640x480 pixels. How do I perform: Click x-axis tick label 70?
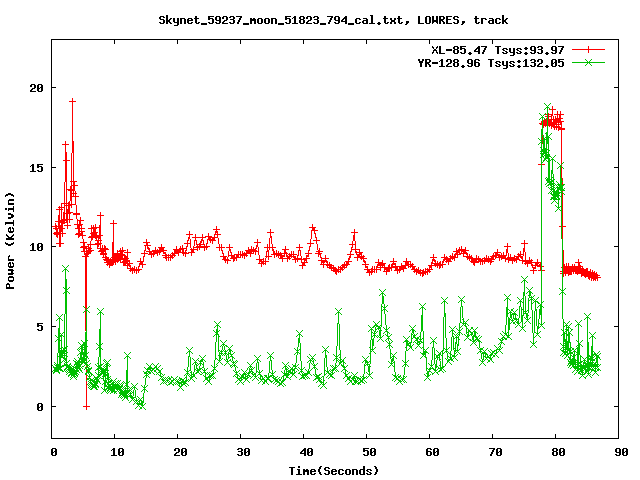point(496,452)
